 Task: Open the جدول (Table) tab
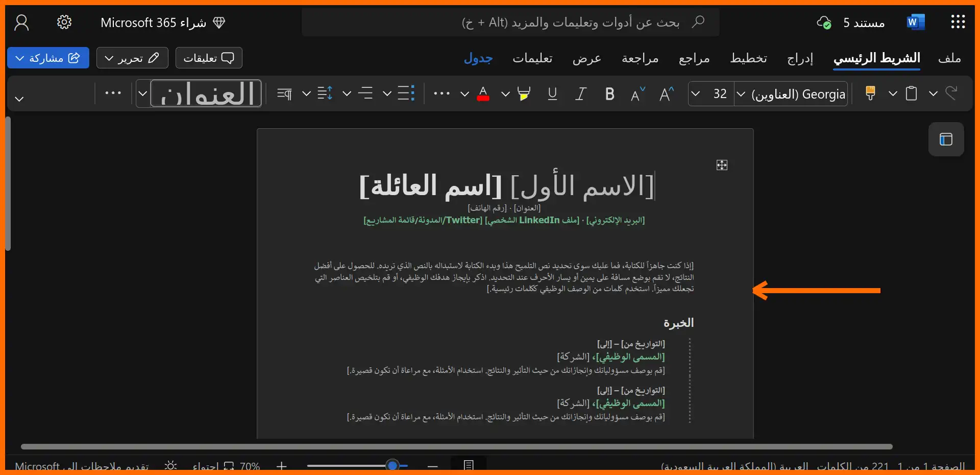tap(478, 58)
